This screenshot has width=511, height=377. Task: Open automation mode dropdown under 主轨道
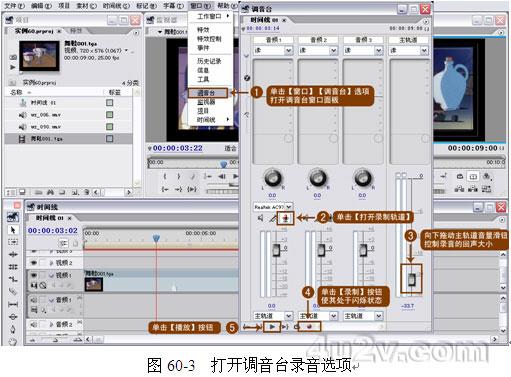pos(424,51)
